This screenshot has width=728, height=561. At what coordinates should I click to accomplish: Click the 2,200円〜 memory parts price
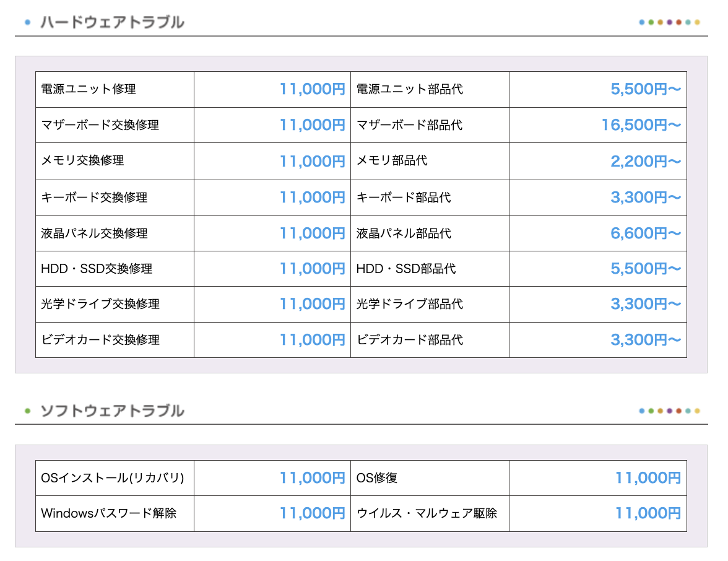pos(645,161)
